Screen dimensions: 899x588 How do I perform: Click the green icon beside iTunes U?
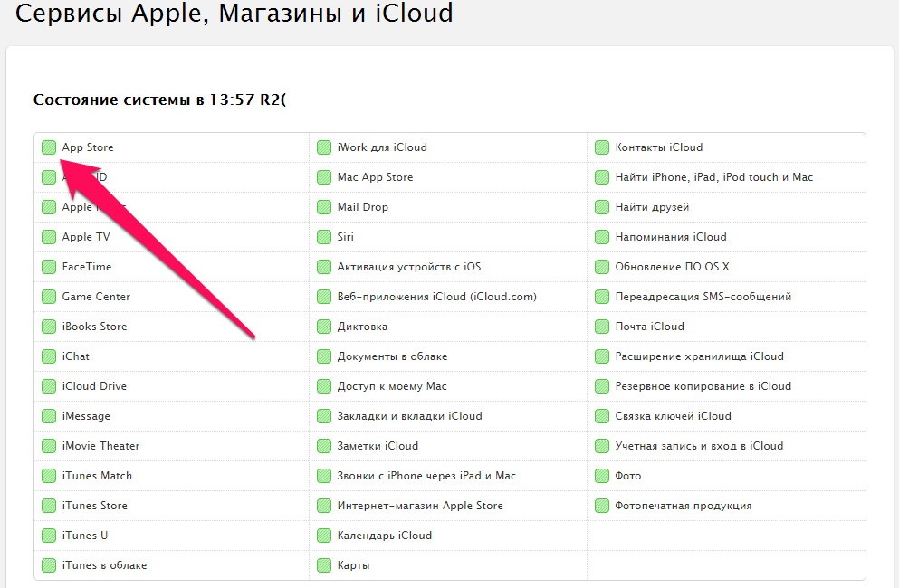(49, 535)
